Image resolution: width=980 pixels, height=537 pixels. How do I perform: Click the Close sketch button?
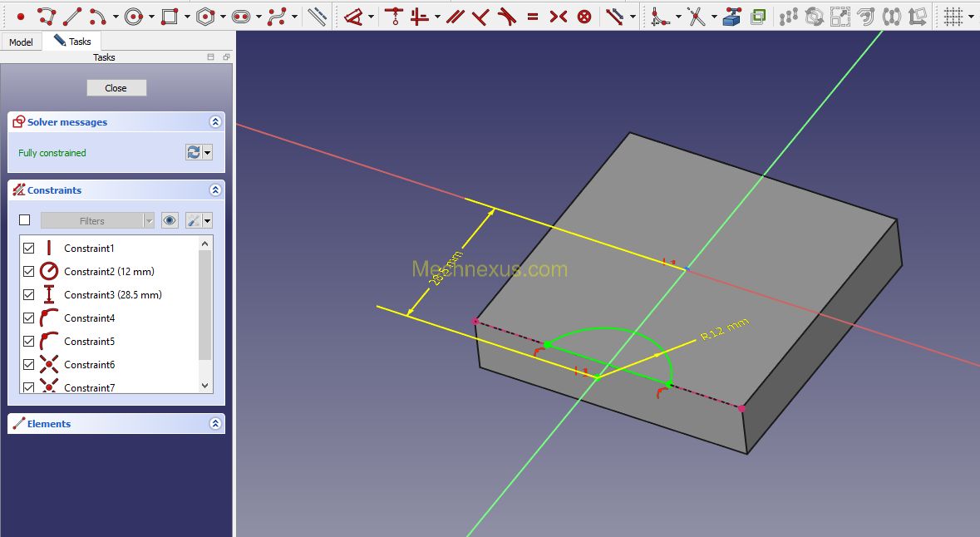click(116, 88)
